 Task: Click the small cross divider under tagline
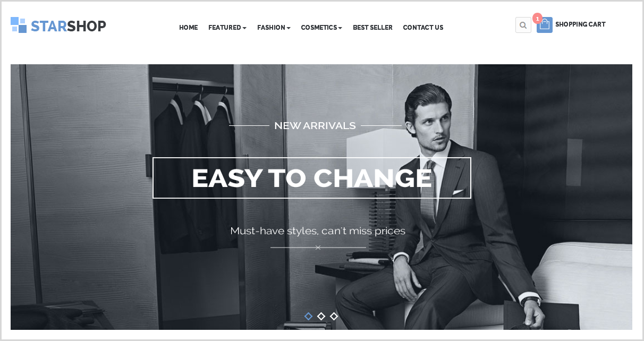(318, 248)
